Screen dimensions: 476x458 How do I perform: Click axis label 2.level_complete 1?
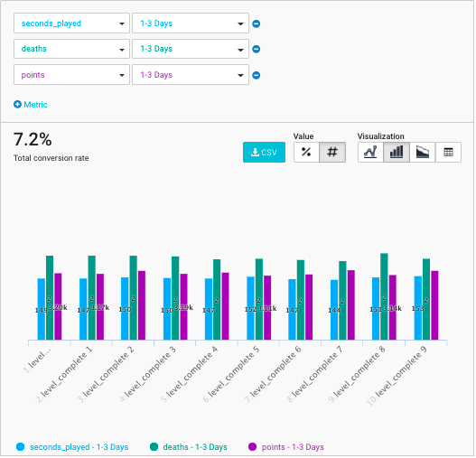pos(65,376)
